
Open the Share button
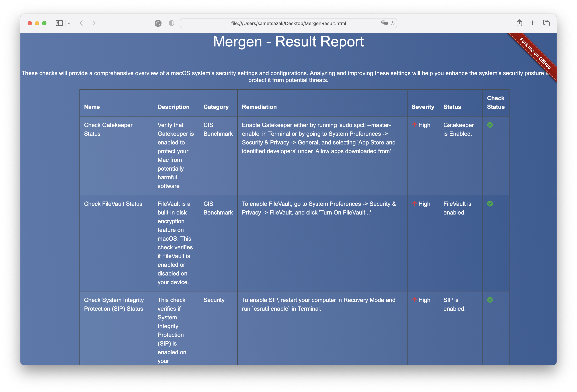click(x=519, y=23)
